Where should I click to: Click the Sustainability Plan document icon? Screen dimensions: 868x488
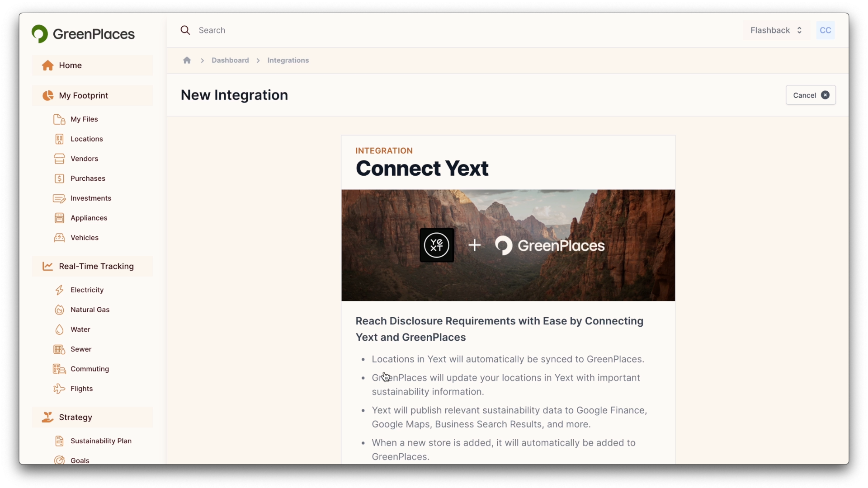click(x=59, y=441)
